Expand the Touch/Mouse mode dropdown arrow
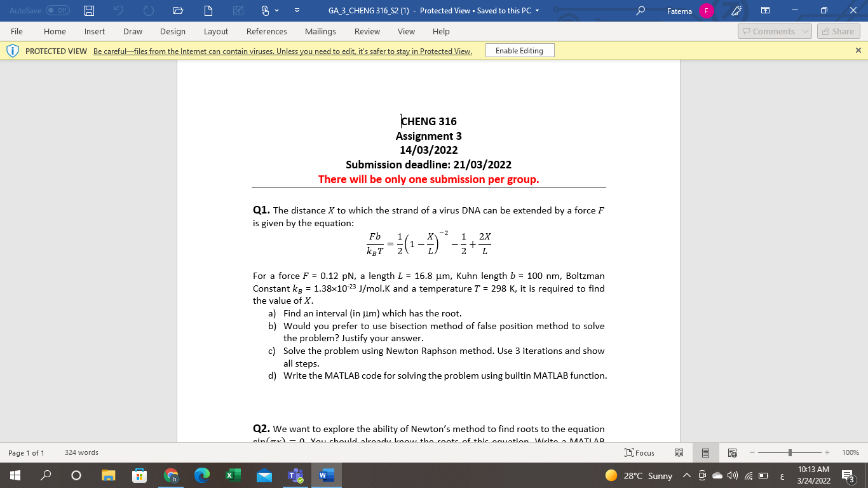The image size is (868, 488). 277,10
